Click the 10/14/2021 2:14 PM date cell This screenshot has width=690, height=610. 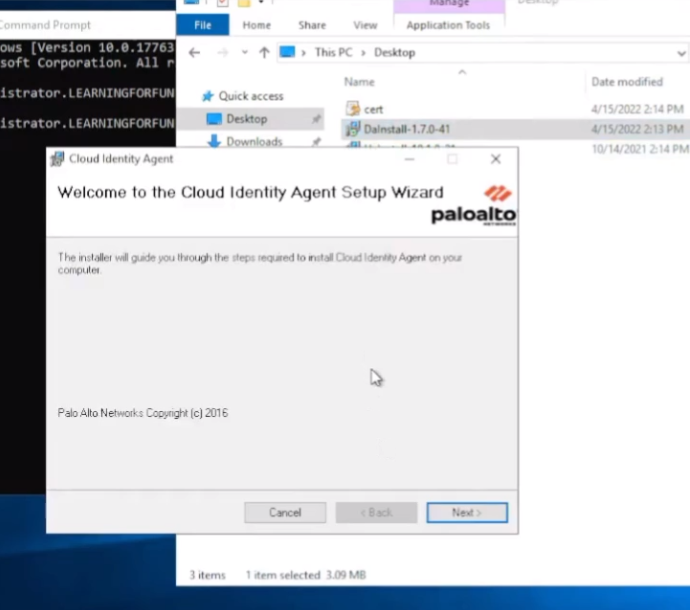[x=640, y=149]
